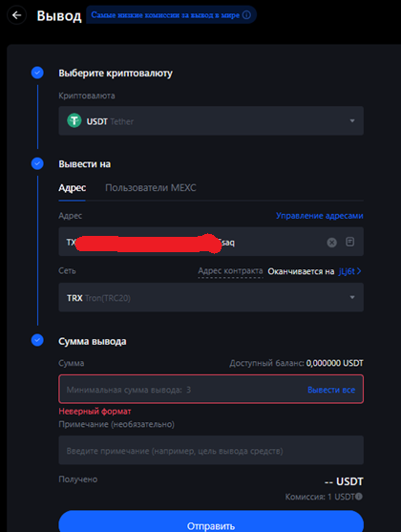401x532 pixels.
Task: Switch to the Адрес tab
Action: (x=72, y=188)
